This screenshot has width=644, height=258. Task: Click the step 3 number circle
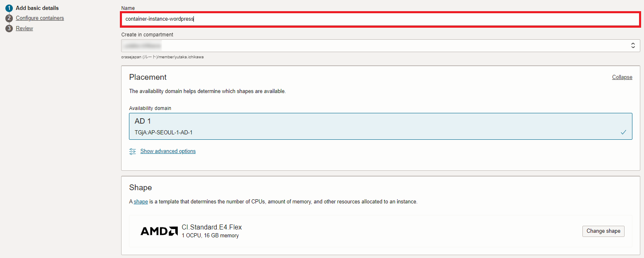pos(9,29)
